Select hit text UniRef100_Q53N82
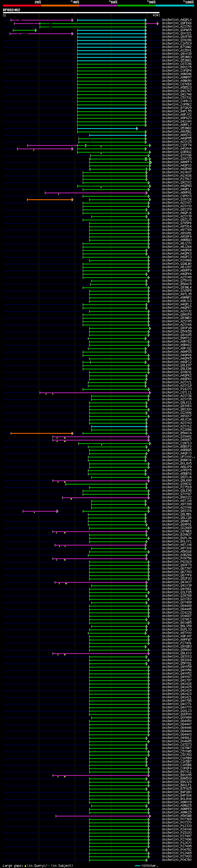197x868 pixels. pos(177,128)
